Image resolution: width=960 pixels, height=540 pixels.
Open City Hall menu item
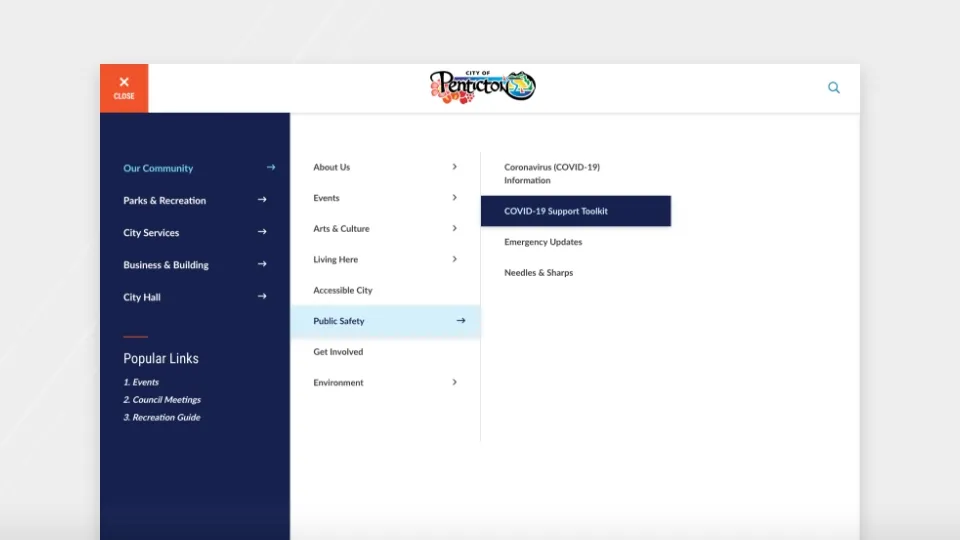(141, 297)
